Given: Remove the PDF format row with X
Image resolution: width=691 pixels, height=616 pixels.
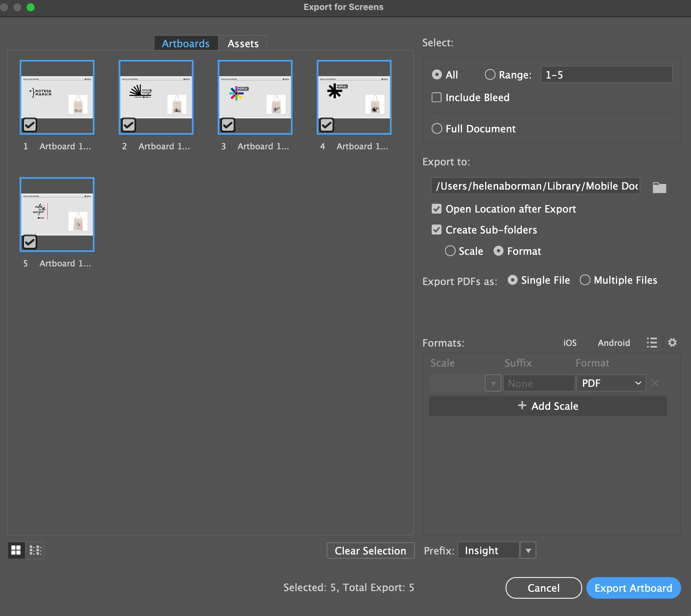Looking at the screenshot, I should click(655, 383).
